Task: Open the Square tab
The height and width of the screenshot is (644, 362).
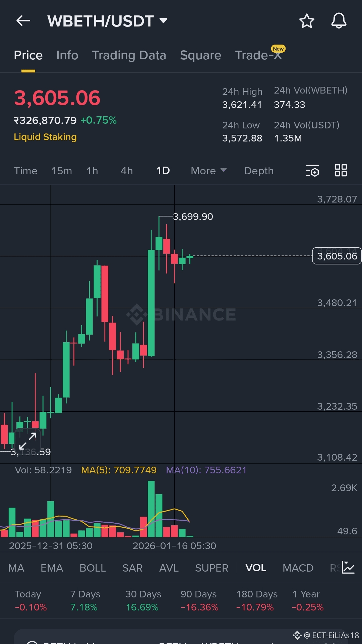Action: click(x=200, y=55)
